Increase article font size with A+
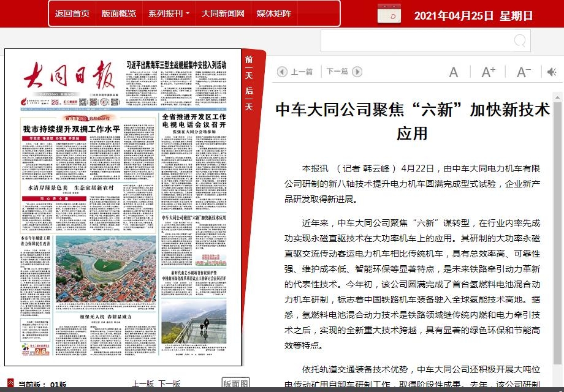The image size is (564, 392). coord(488,72)
